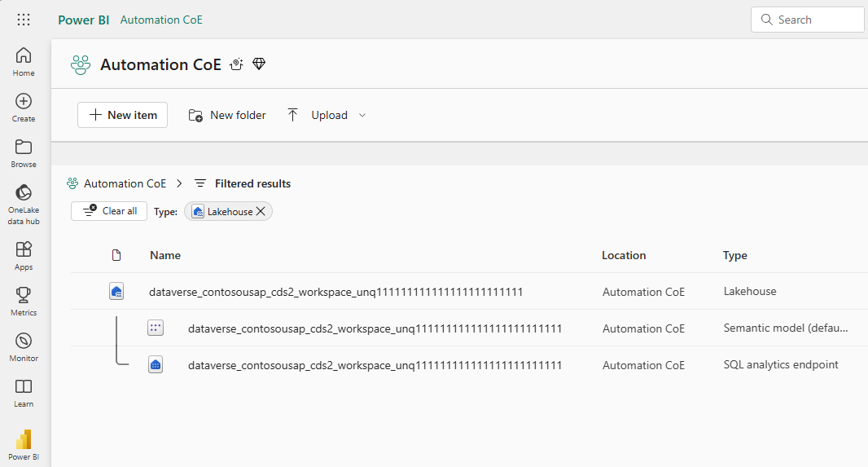Click the Semantic model (defau... type text

click(x=786, y=328)
